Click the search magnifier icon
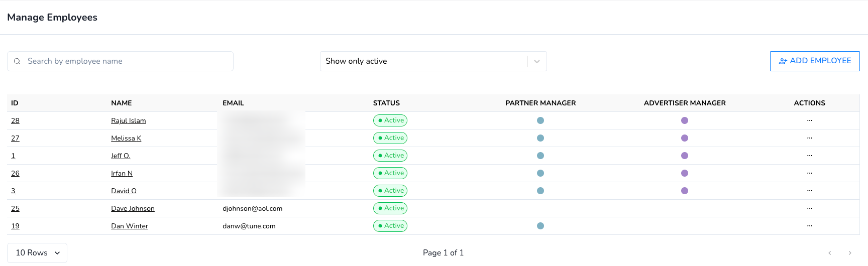 pos(17,61)
